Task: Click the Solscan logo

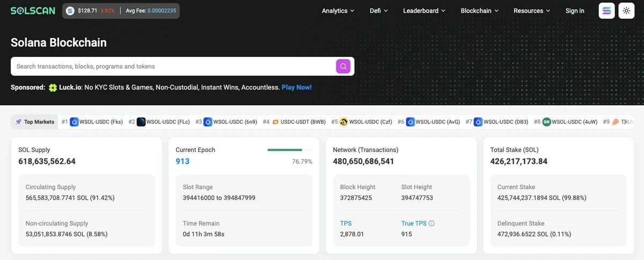Action: click(x=33, y=11)
